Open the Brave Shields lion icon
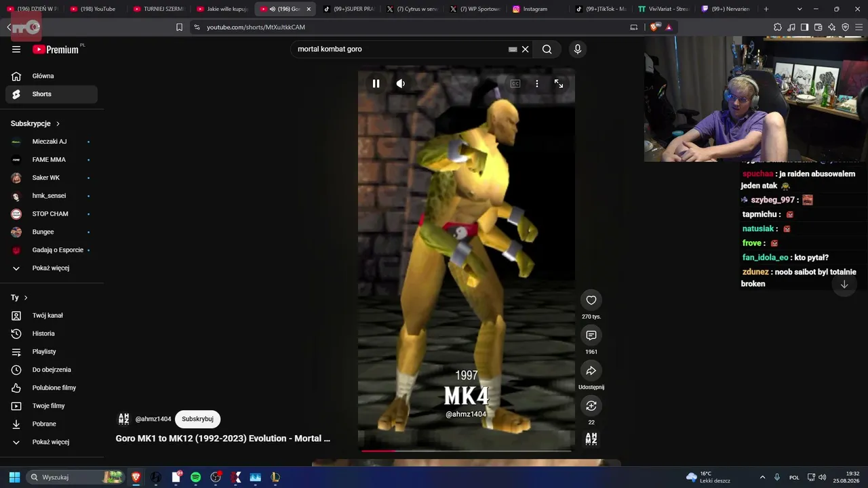The image size is (868, 488). (x=654, y=27)
